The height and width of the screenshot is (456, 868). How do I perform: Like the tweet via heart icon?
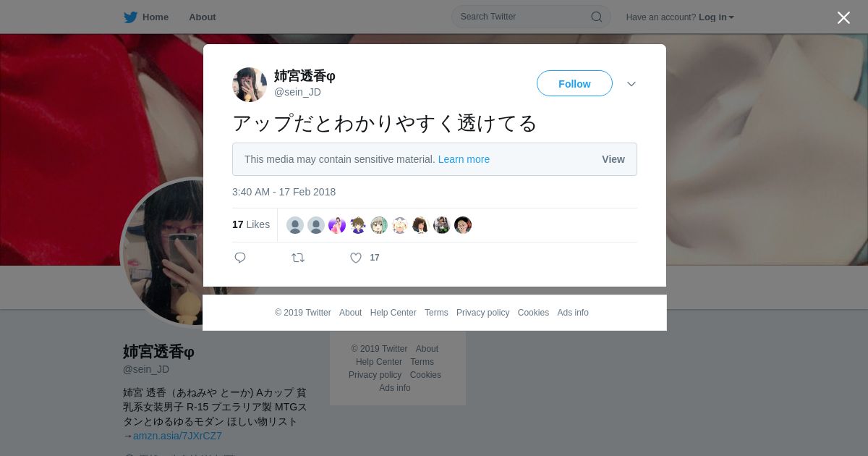click(x=356, y=258)
